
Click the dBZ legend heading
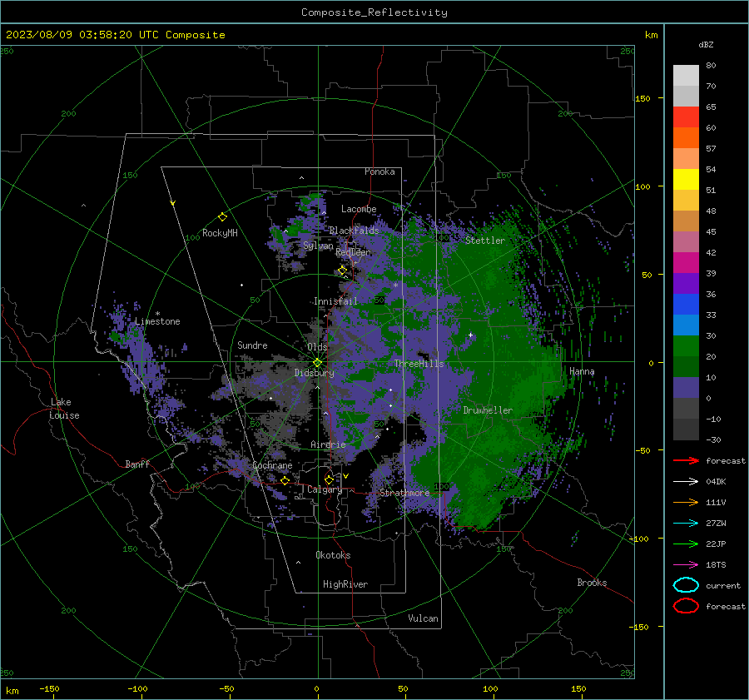coord(706,45)
